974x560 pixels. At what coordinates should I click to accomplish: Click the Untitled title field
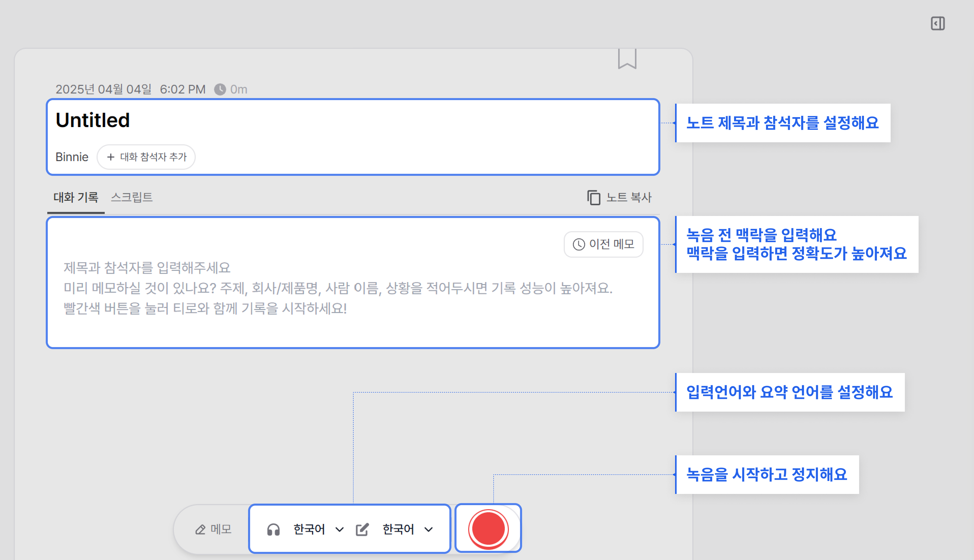[x=93, y=120]
